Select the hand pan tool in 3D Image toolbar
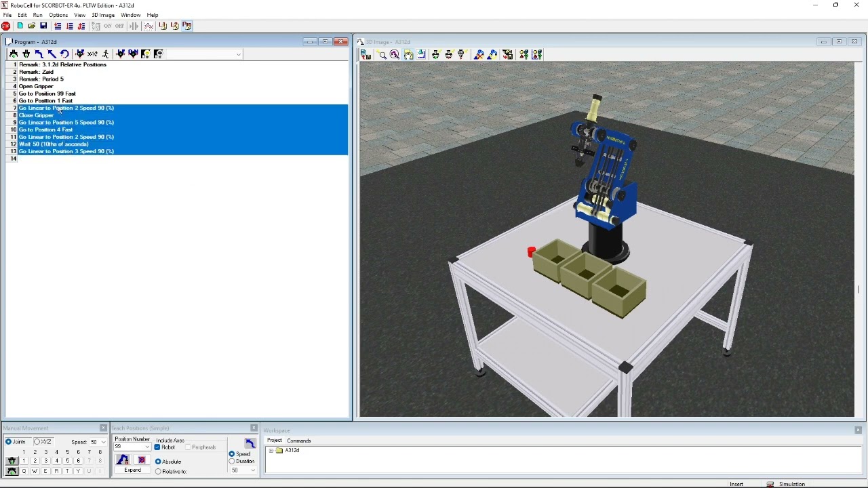 (x=408, y=55)
